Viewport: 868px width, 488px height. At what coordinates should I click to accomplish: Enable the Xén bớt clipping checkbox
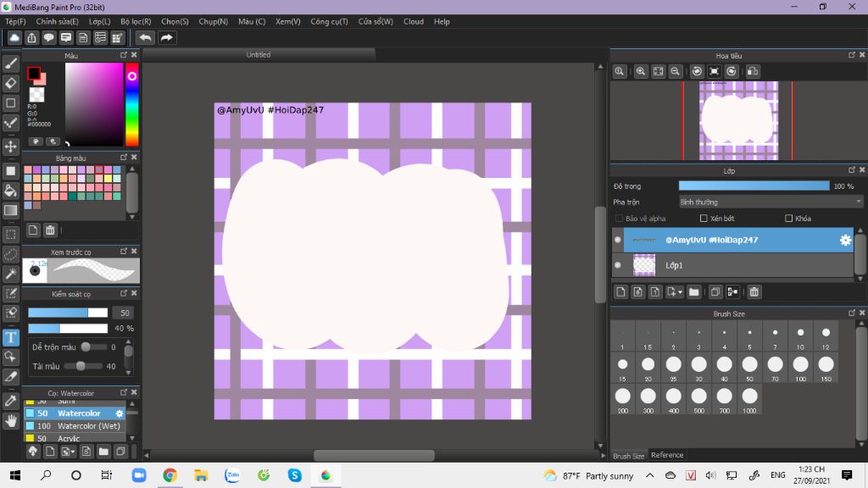point(704,219)
